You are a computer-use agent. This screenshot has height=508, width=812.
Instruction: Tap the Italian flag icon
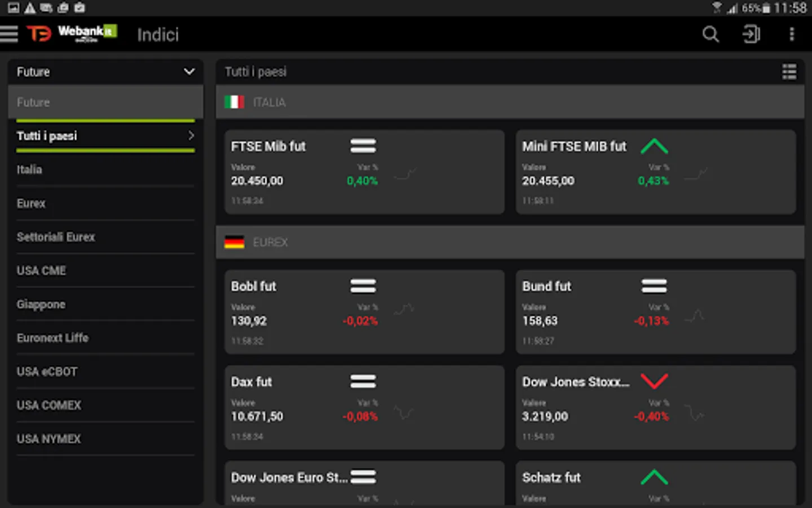point(234,102)
